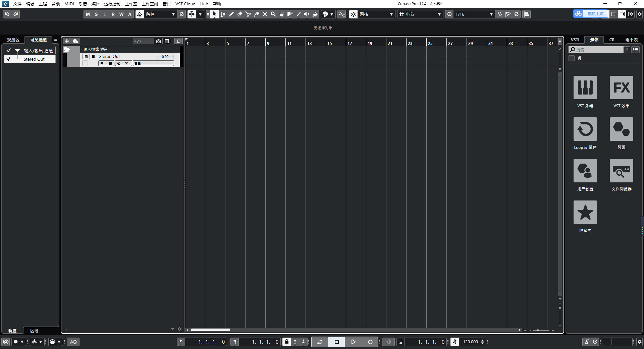Switch to the 电平表 tab
The width and height of the screenshot is (644, 349).
[x=631, y=40]
